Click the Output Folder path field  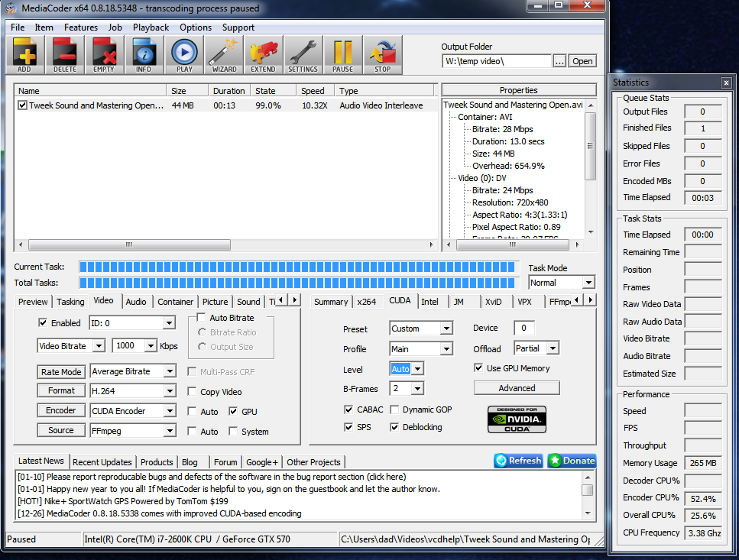(x=496, y=61)
